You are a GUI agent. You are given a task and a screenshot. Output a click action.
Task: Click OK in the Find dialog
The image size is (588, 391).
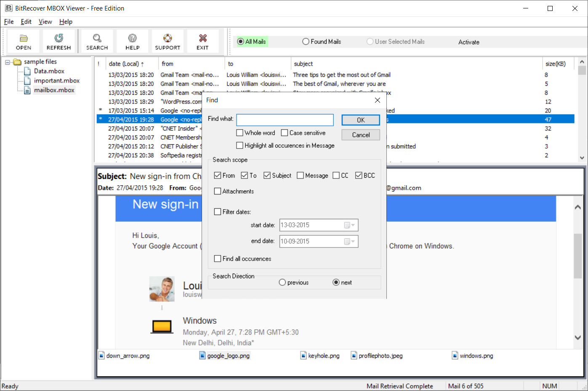pyautogui.click(x=361, y=120)
